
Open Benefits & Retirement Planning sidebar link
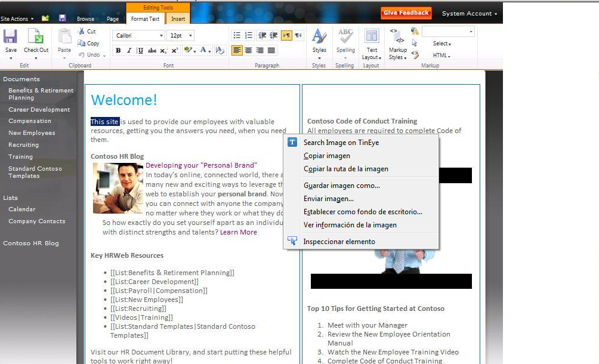click(41, 94)
